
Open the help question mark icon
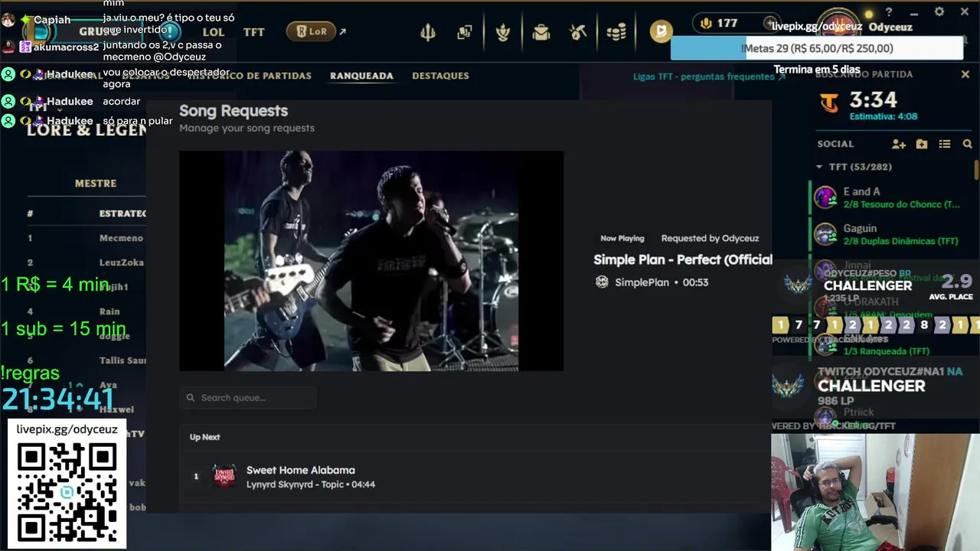889,12
